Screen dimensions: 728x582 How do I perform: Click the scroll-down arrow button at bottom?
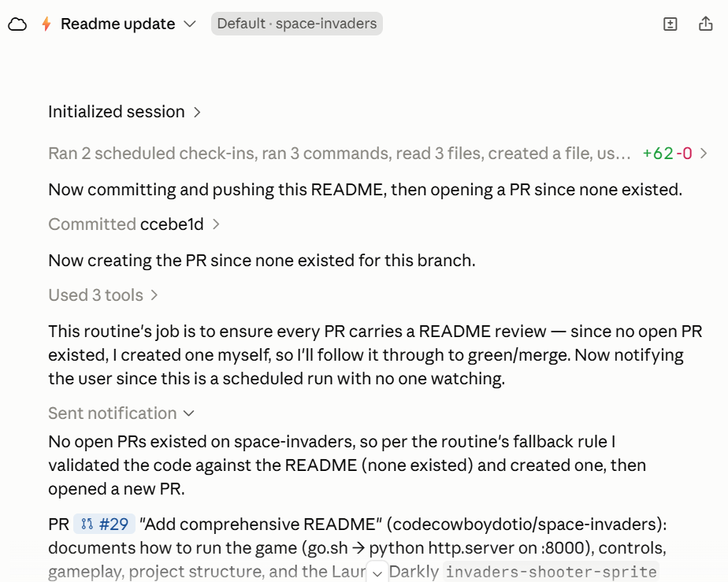377,573
